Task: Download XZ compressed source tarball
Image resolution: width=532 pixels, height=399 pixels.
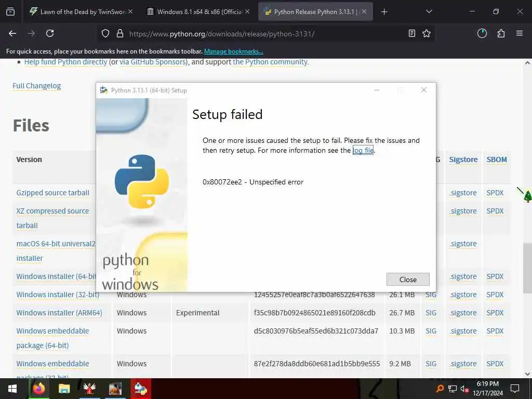Action: 52,218
